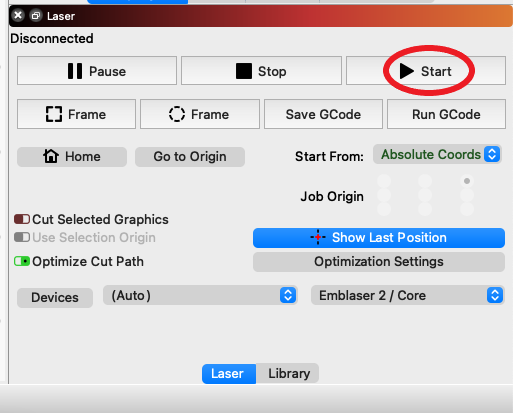Select the top-right Job Origin radio dot

467,181
